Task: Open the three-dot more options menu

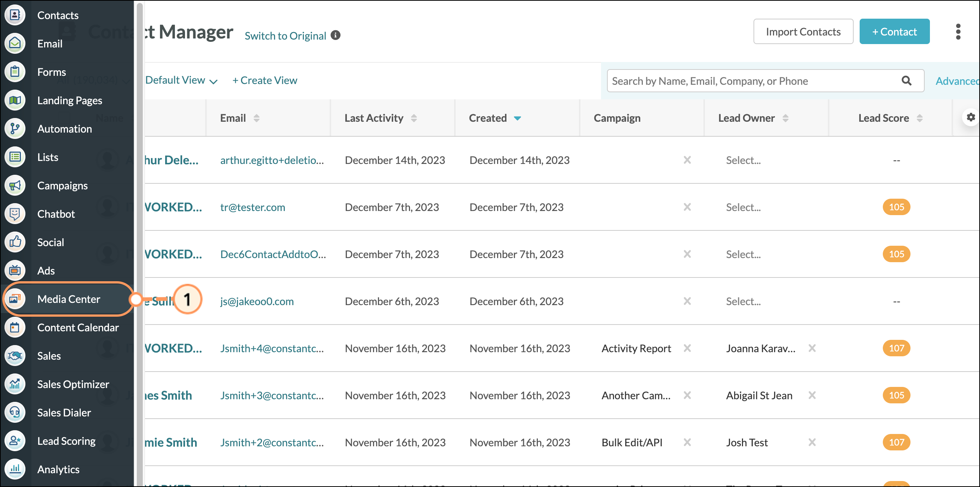Action: (x=958, y=31)
